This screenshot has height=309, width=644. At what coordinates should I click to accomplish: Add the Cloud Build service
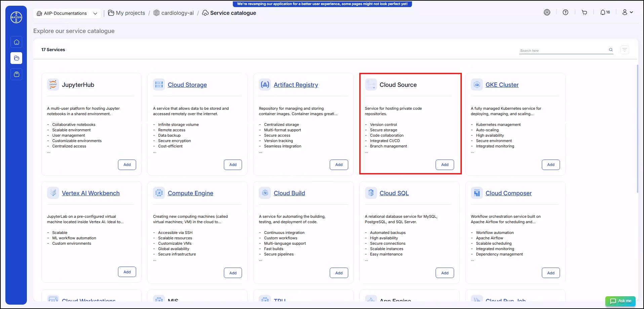[x=339, y=273]
